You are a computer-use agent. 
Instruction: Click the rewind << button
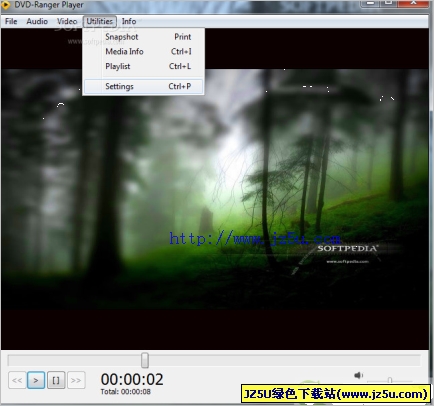pos(17,380)
